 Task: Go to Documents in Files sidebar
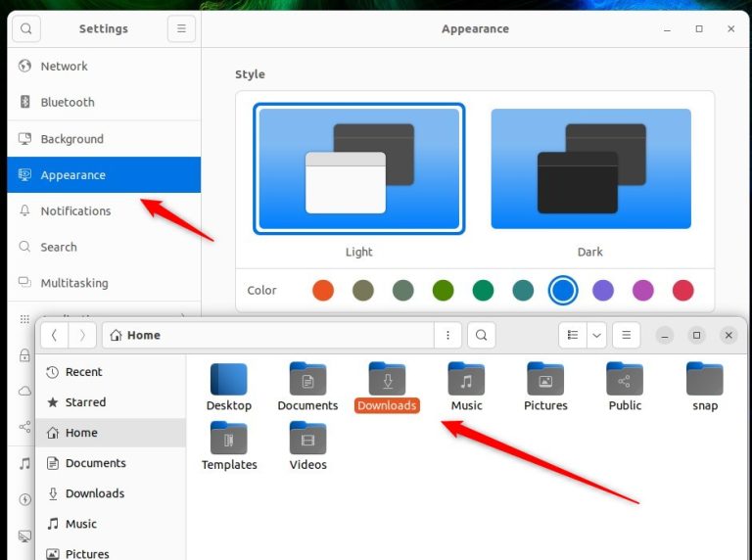(x=112, y=463)
